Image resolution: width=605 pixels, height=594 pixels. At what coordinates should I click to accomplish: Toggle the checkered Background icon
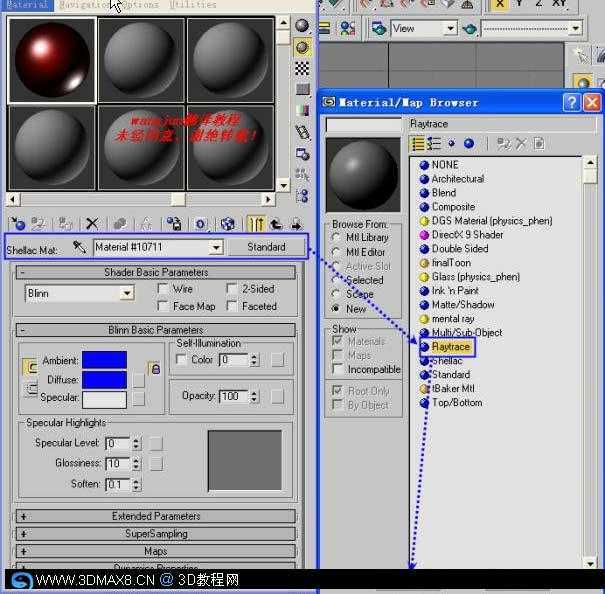[302, 68]
